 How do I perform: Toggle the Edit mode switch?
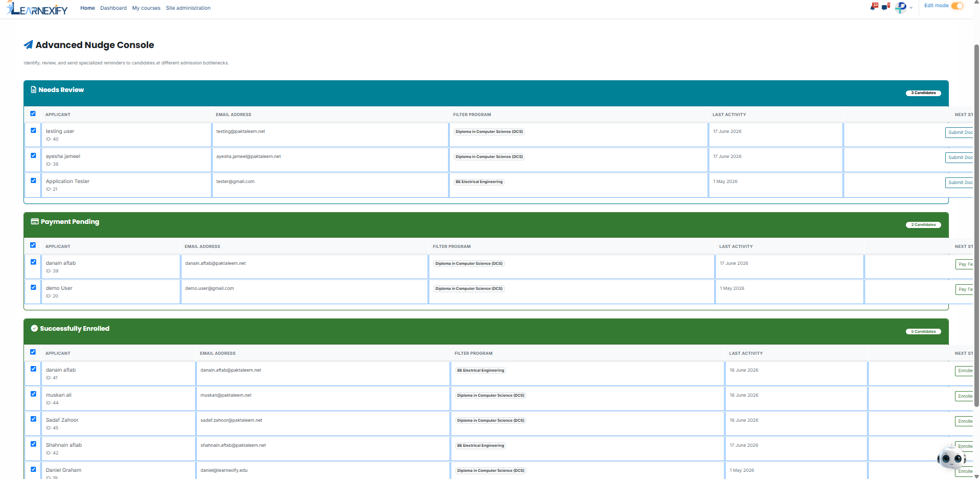click(957, 6)
